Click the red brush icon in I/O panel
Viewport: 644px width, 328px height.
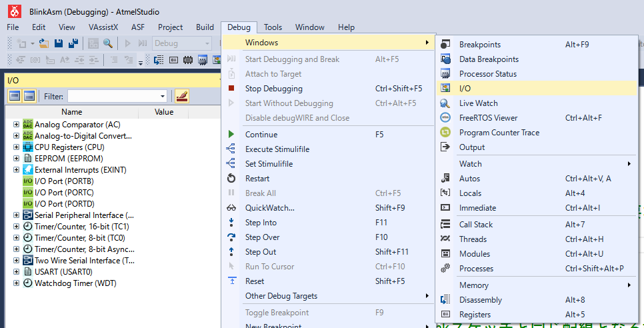coord(182,96)
